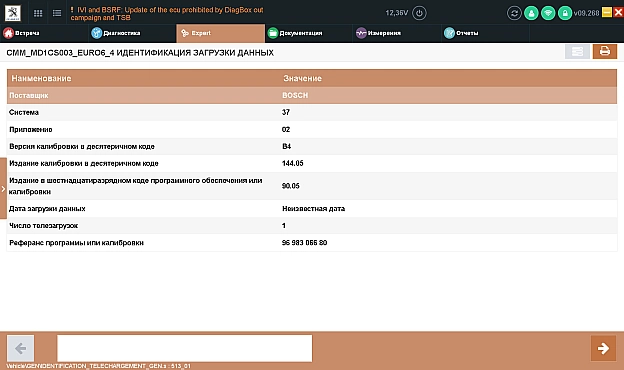Click the CMM_MD1CS003_EURO6_4 page title
624x370 pixels.
tap(140, 53)
